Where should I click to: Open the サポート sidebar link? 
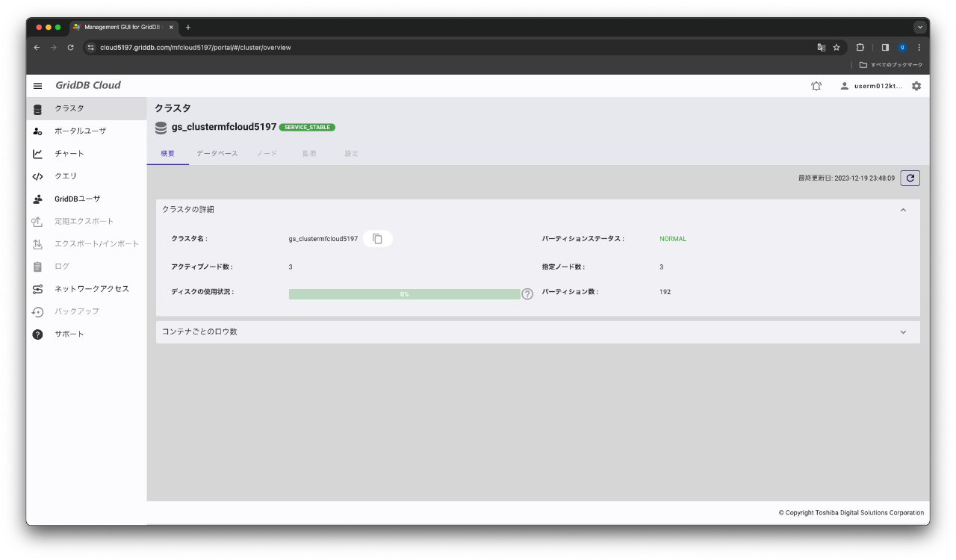click(69, 334)
